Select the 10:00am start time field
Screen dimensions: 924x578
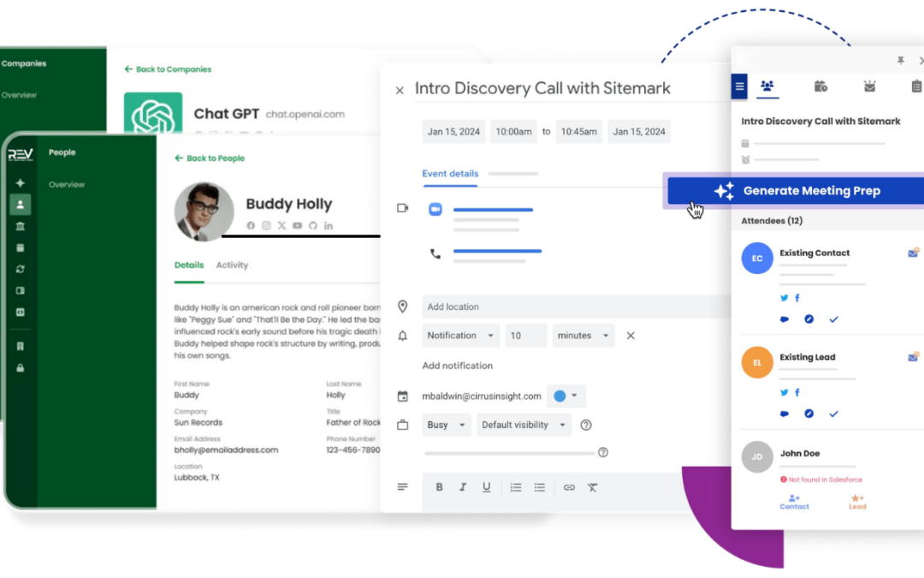pyautogui.click(x=513, y=132)
